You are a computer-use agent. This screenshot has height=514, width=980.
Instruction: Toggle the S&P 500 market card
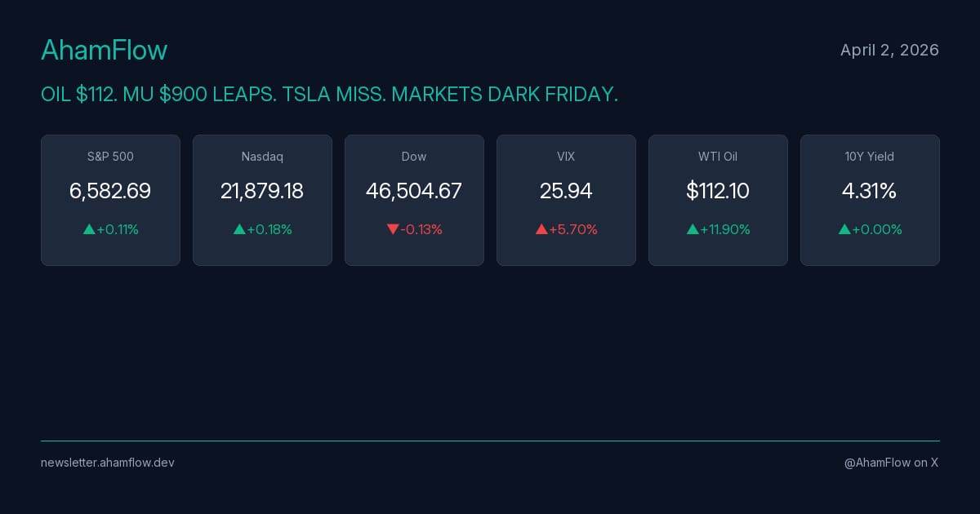(110, 200)
